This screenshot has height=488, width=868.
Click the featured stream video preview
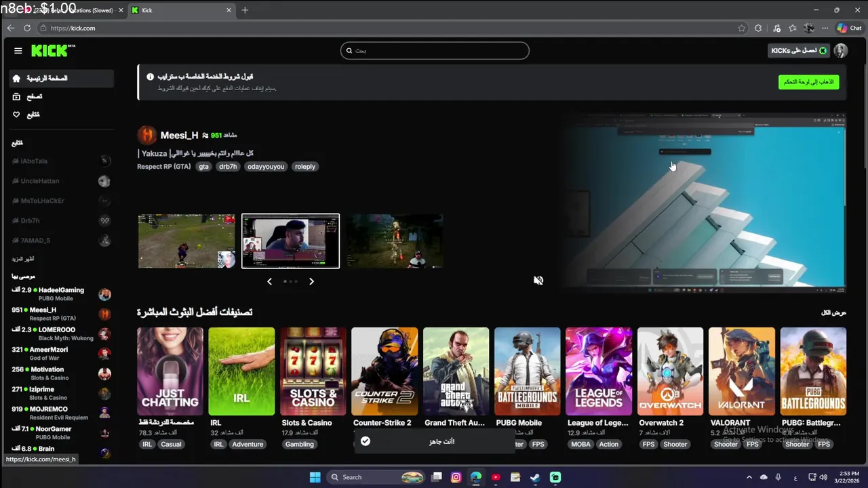pos(705,203)
